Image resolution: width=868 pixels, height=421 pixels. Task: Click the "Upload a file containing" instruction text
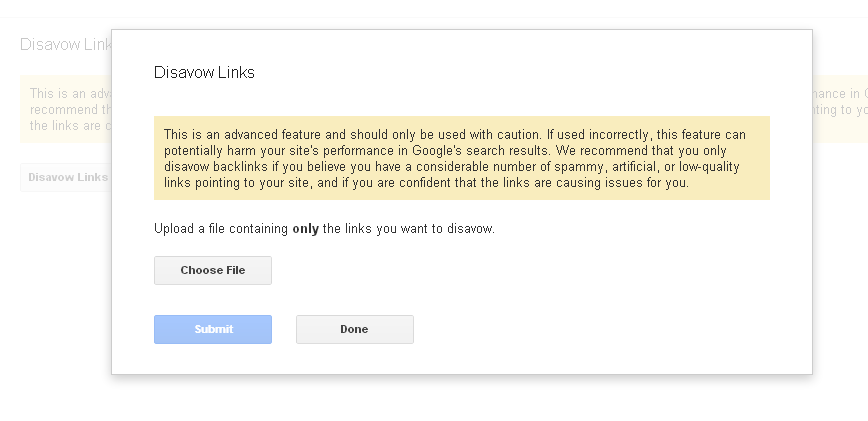222,229
